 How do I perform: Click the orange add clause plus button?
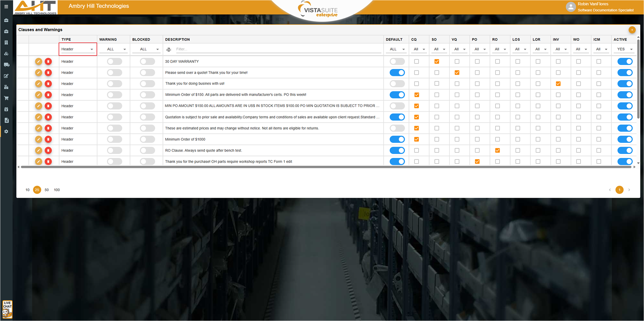632,30
